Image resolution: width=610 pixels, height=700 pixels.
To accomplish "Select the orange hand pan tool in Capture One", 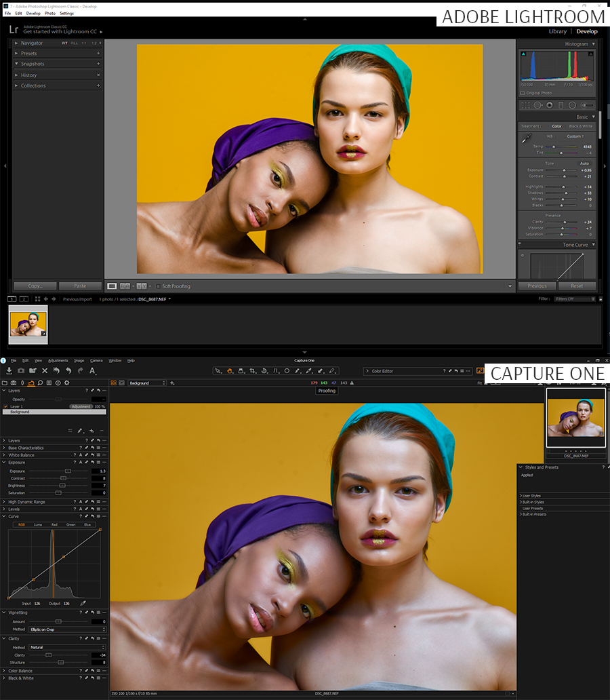I will (230, 371).
